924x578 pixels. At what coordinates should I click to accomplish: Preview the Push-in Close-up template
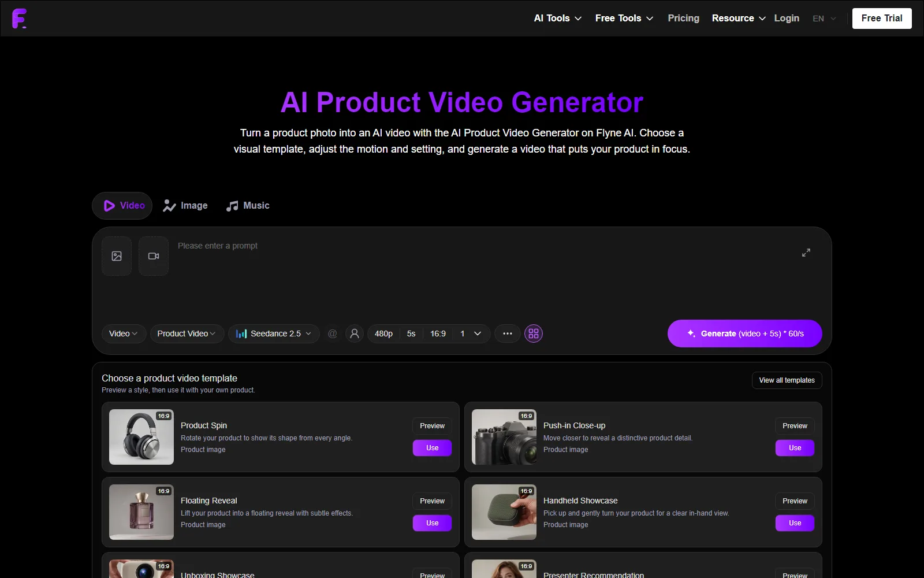pos(795,426)
